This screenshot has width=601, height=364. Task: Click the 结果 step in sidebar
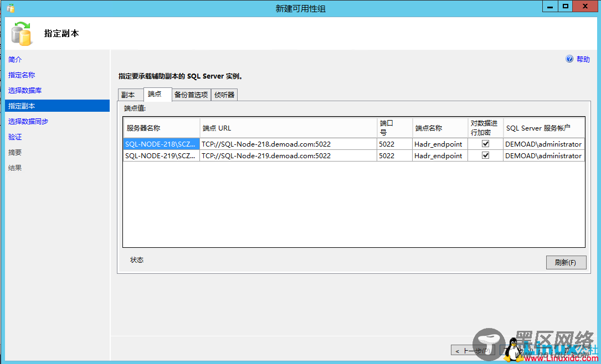(x=16, y=168)
